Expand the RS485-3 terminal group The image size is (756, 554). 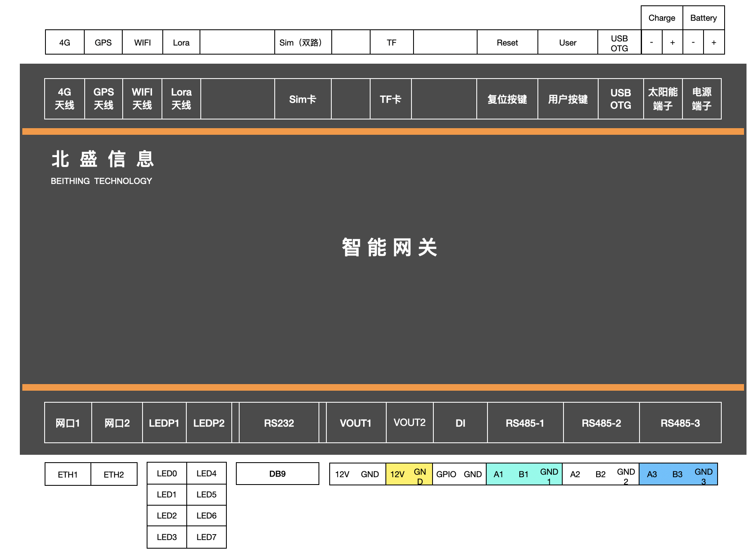click(680, 423)
